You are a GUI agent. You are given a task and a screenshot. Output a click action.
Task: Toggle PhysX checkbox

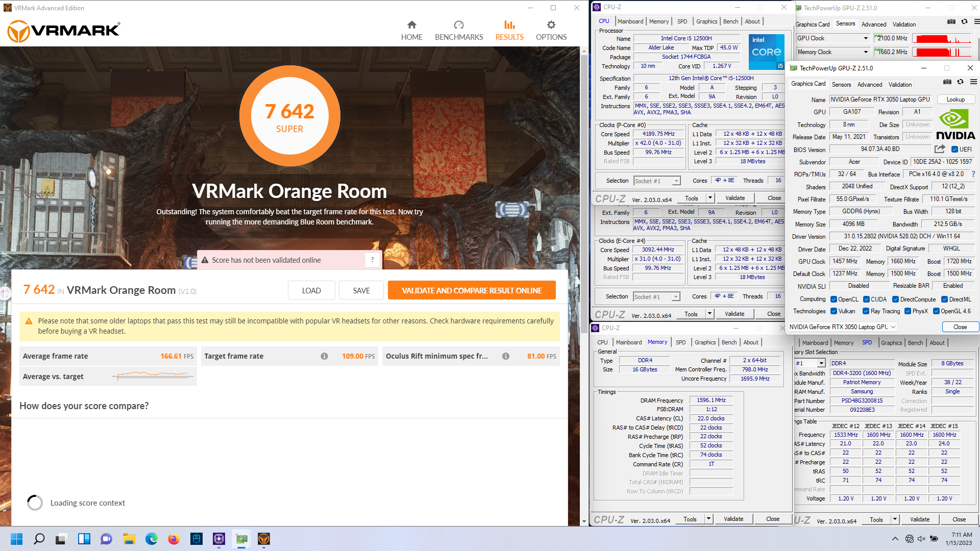(908, 311)
